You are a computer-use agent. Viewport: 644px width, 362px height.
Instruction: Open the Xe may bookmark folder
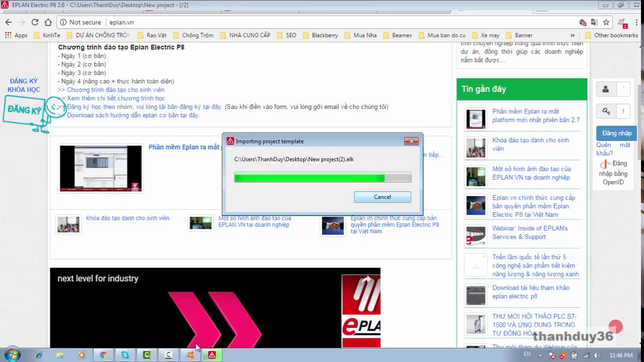[x=485, y=35]
